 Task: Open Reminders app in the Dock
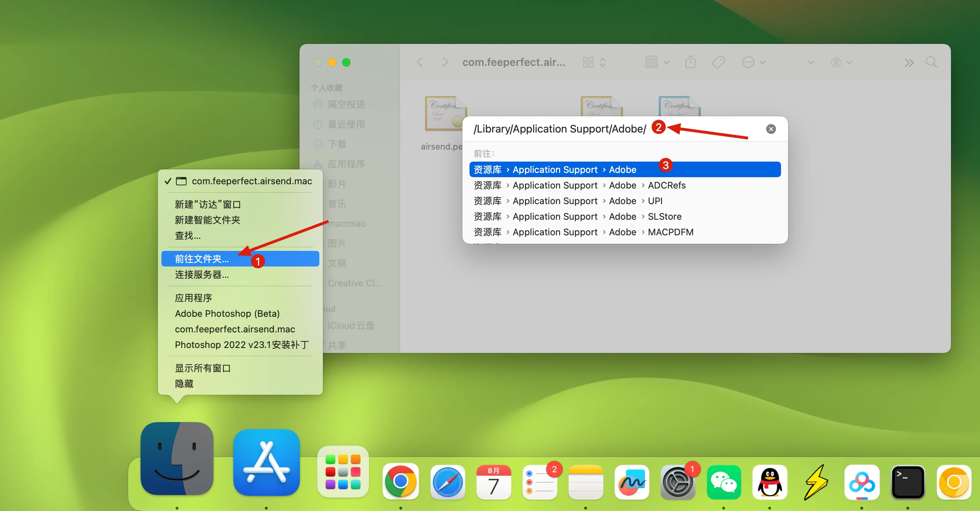coord(540,482)
